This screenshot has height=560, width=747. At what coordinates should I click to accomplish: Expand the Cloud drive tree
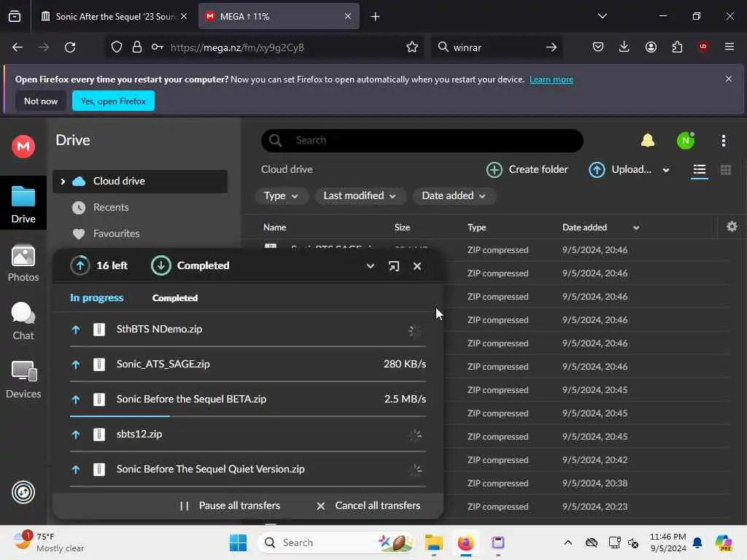(63, 182)
